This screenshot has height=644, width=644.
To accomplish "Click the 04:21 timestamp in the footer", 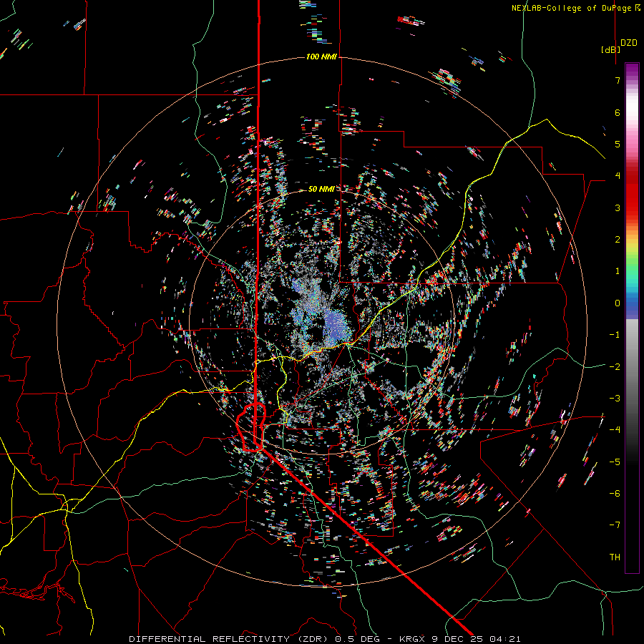I will (504, 639).
